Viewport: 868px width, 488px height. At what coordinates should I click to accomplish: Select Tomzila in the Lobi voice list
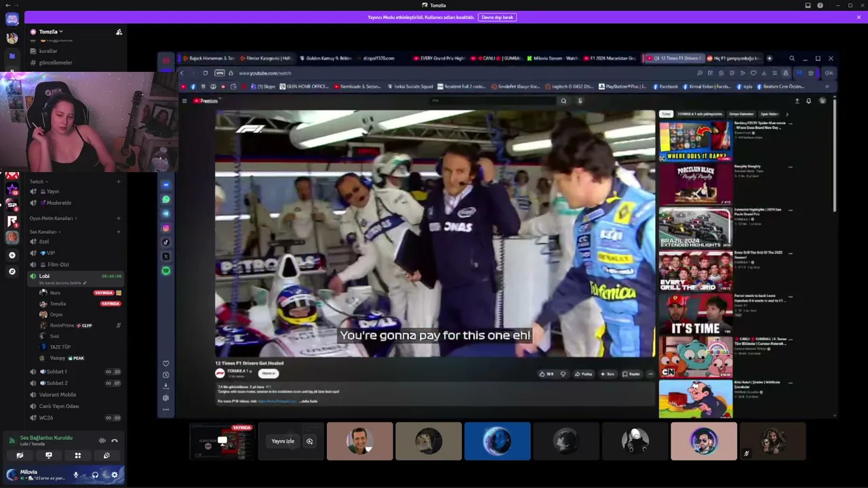pyautogui.click(x=80, y=304)
